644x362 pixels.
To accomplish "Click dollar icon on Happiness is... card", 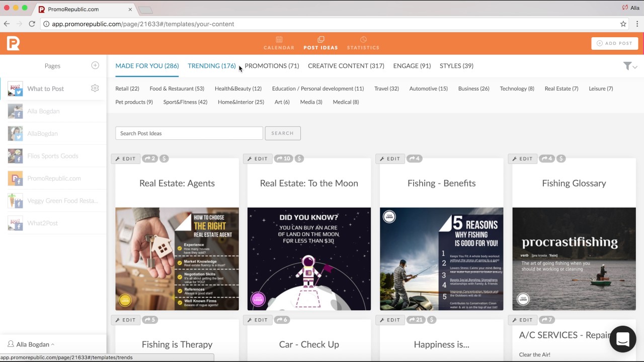I will click(x=432, y=320).
